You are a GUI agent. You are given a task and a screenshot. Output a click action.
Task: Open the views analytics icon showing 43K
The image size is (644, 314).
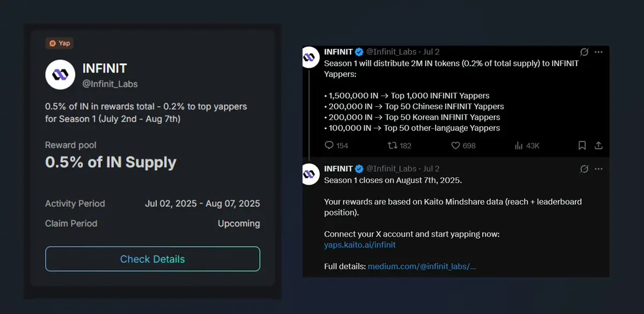click(519, 145)
